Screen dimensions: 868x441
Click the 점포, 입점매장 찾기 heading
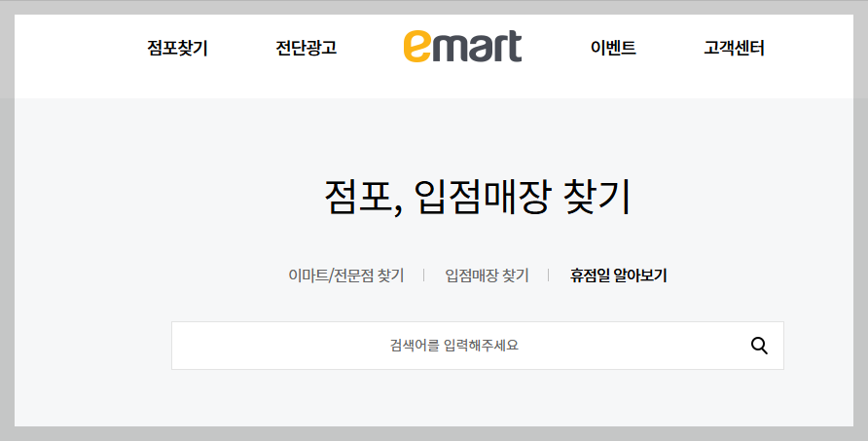(477, 198)
